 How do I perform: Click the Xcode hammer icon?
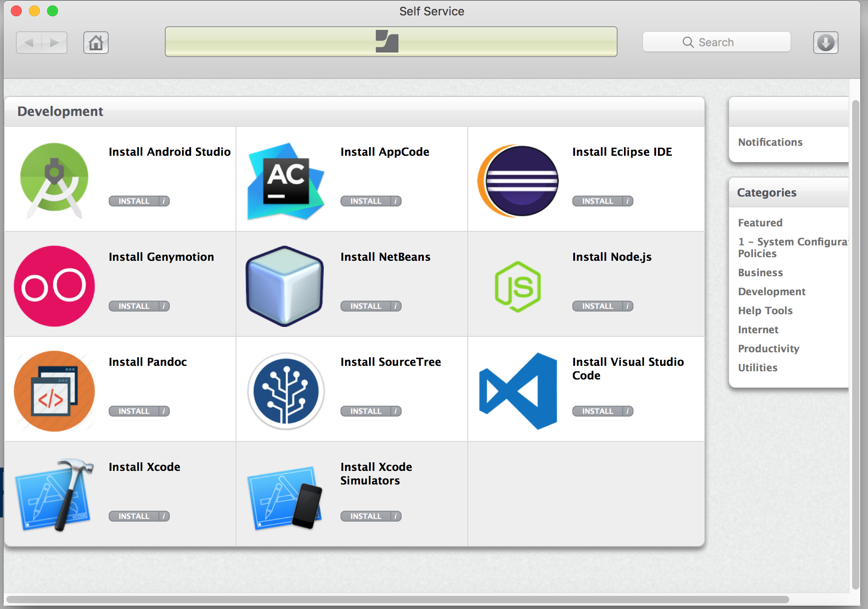click(x=54, y=494)
